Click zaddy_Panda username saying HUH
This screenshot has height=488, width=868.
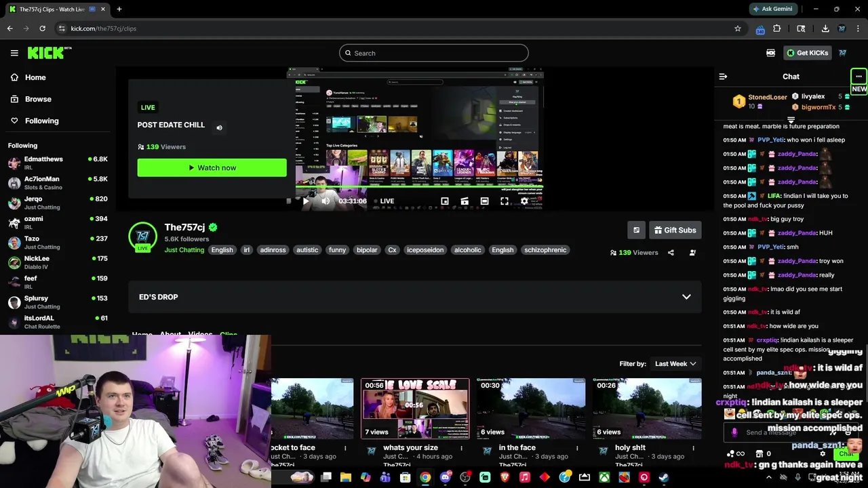[x=797, y=233]
